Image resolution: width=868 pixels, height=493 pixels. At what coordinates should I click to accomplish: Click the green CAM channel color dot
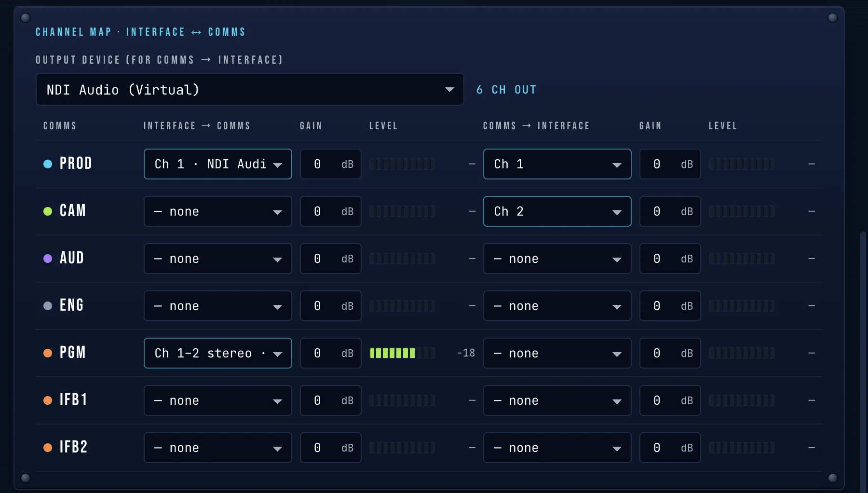(48, 211)
